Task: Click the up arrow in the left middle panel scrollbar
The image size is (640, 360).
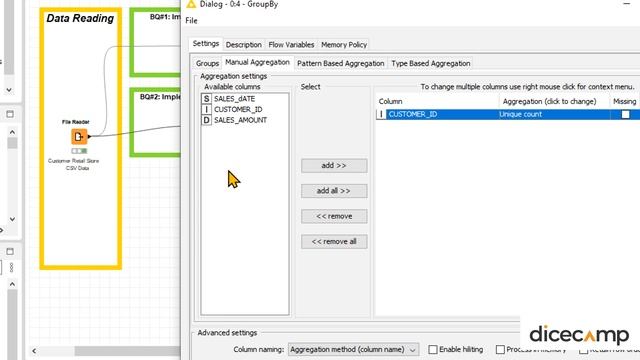Action: [12, 132]
